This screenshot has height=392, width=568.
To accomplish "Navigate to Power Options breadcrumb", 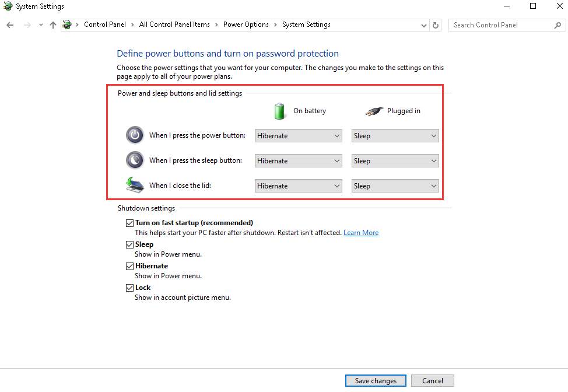I will point(246,24).
